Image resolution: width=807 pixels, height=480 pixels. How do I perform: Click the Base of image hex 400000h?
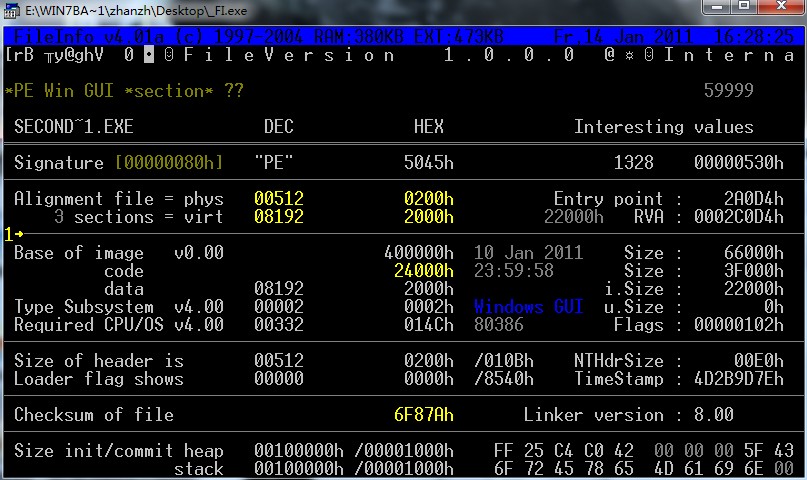pyautogui.click(x=419, y=253)
